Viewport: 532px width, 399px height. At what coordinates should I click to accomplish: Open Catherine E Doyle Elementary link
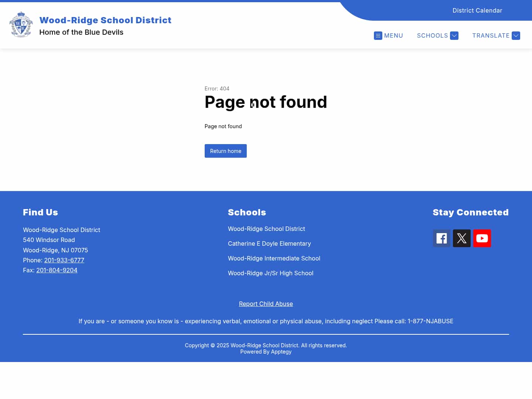(269, 243)
